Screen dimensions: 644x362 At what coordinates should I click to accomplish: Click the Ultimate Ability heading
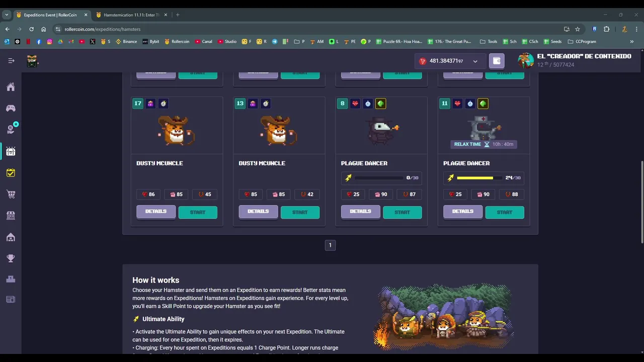click(163, 319)
